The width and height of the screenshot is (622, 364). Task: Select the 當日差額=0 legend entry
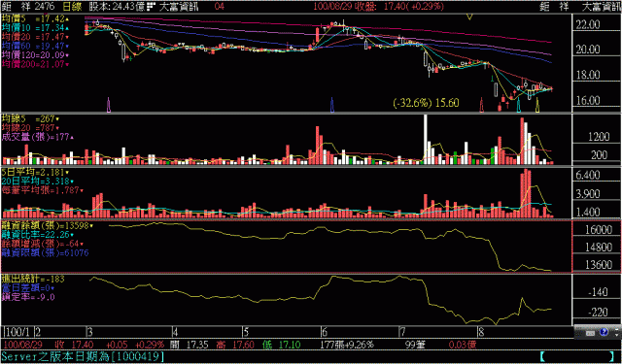pyautogui.click(x=28, y=288)
